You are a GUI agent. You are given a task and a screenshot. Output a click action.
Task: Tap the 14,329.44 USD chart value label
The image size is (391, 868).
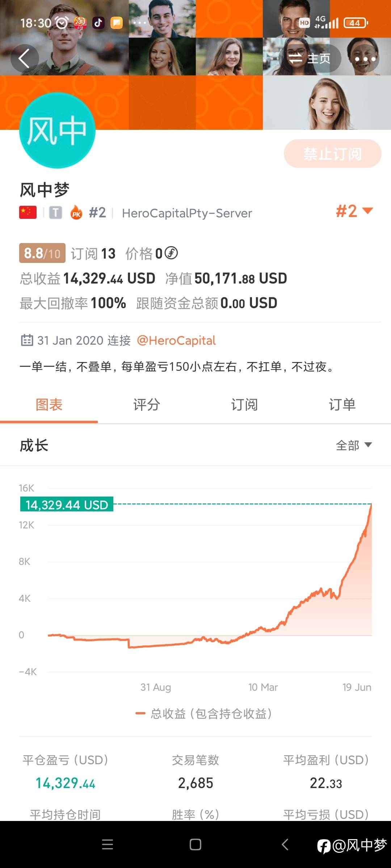pos(67,505)
